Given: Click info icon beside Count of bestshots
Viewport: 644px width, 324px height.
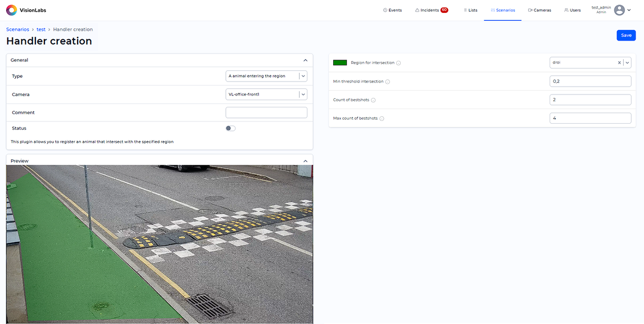Looking at the screenshot, I should coord(373,100).
